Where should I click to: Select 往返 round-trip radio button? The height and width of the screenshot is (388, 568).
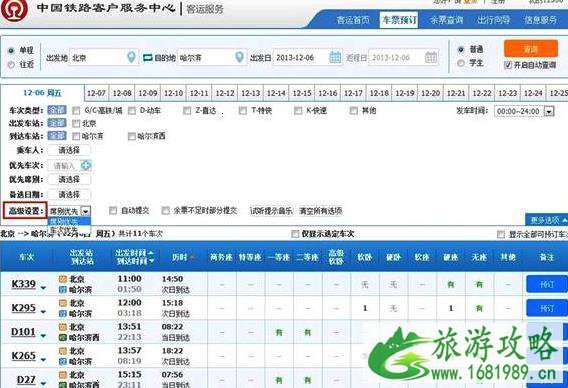coord(11,64)
